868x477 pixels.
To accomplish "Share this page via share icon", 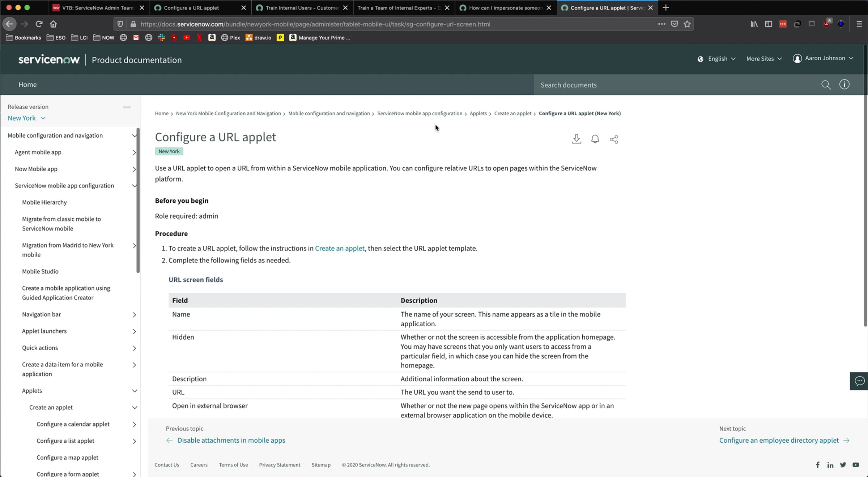I will [614, 139].
